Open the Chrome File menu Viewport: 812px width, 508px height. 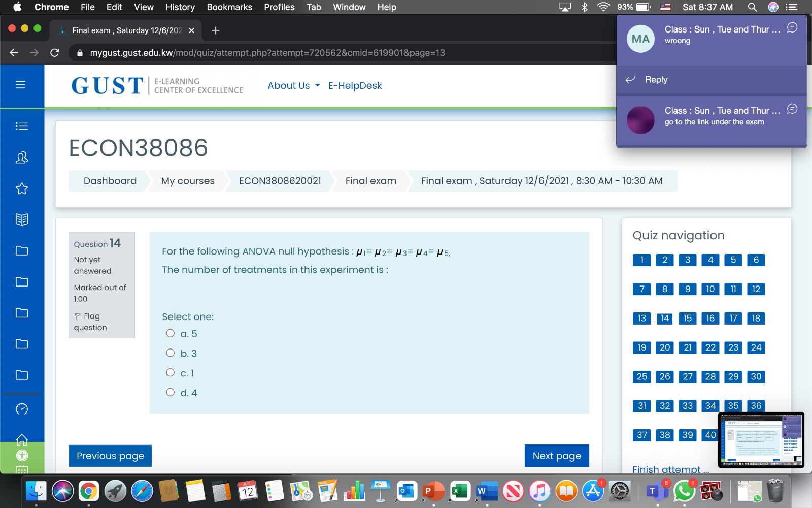tap(87, 7)
